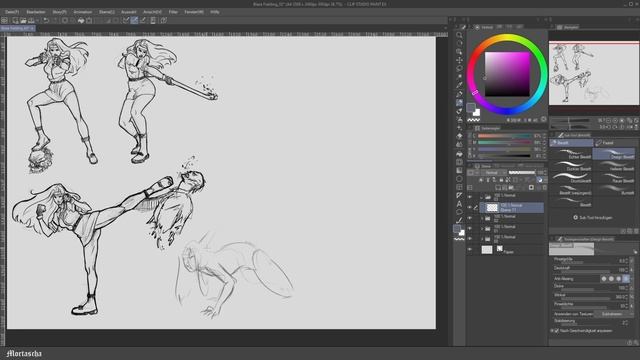The image size is (640, 360).
Task: Open the Bearbeiten menu
Action: (36, 12)
